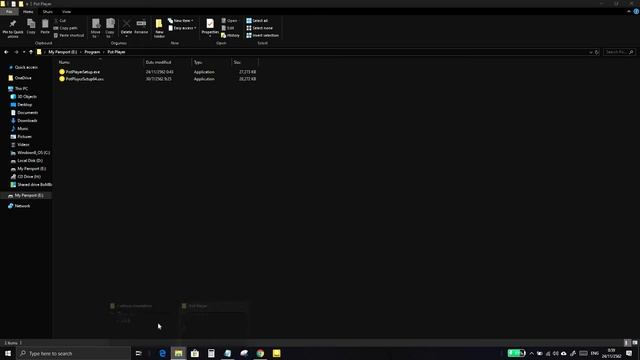Screen dimensions: 640x360
Task: Click the Copy icon in the Clipboard group
Action: click(31, 27)
